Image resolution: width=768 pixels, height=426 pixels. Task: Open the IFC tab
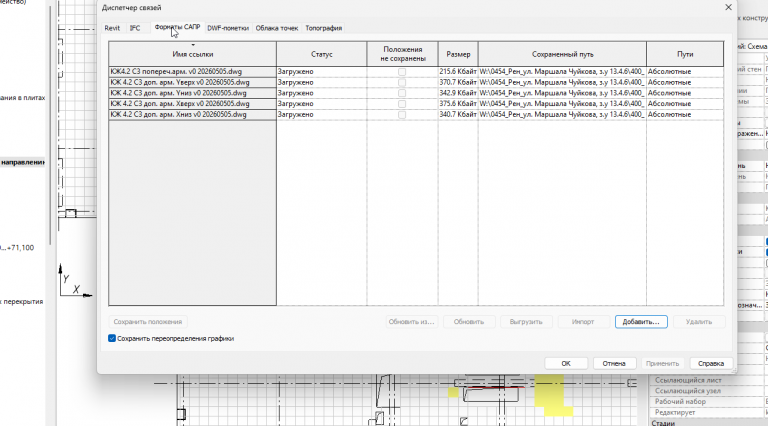click(135, 28)
